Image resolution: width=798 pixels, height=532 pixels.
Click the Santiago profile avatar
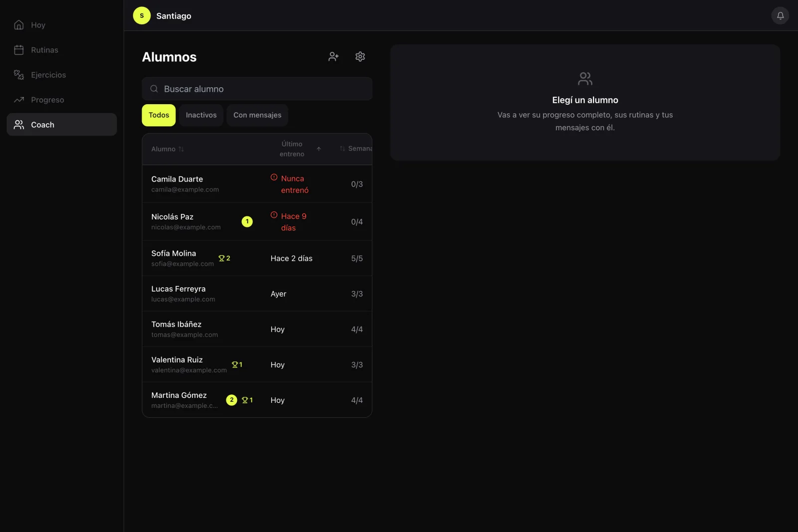tap(142, 15)
